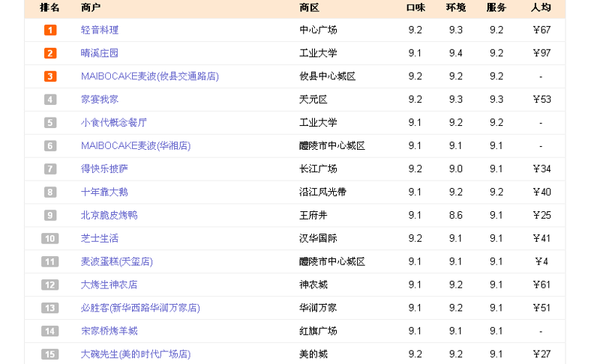Select the 美的城 district cell
600x364 pixels.
313,354
